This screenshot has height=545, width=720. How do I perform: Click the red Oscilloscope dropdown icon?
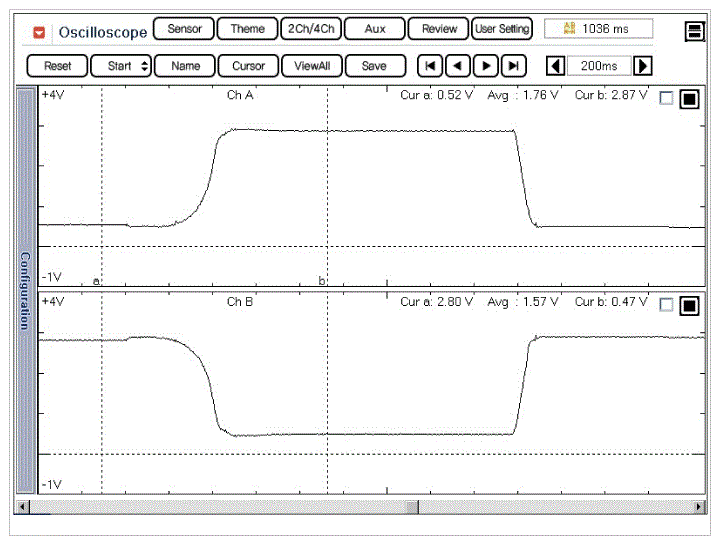[39, 32]
